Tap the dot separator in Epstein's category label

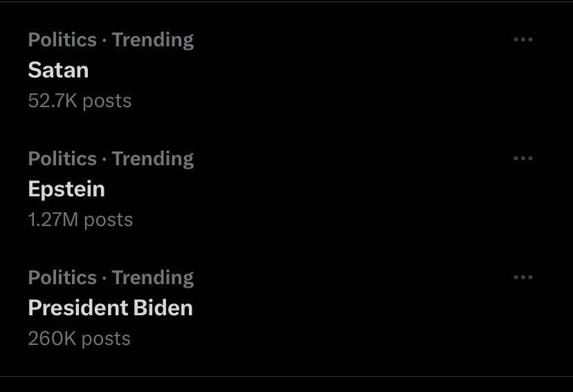(x=104, y=160)
